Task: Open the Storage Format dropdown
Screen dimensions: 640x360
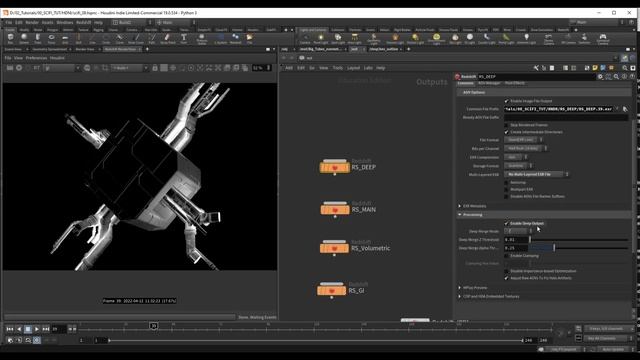Action: (518, 166)
